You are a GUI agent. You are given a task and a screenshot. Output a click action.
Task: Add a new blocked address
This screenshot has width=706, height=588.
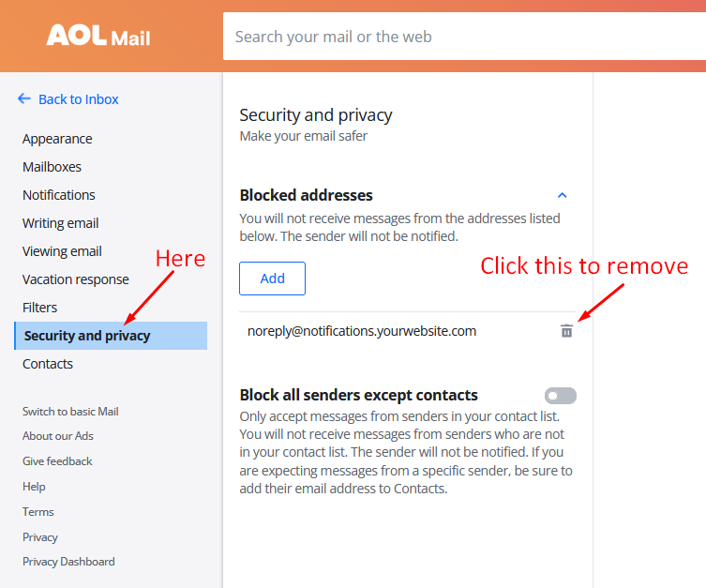pos(273,279)
